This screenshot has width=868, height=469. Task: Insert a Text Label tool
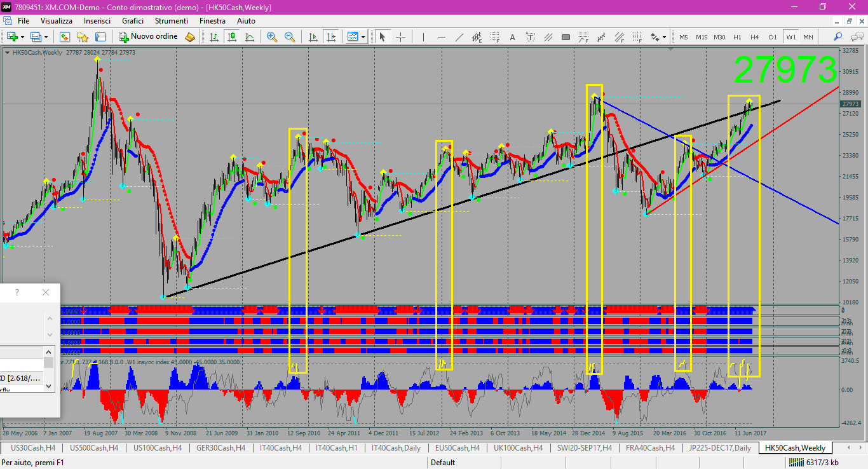click(530, 37)
